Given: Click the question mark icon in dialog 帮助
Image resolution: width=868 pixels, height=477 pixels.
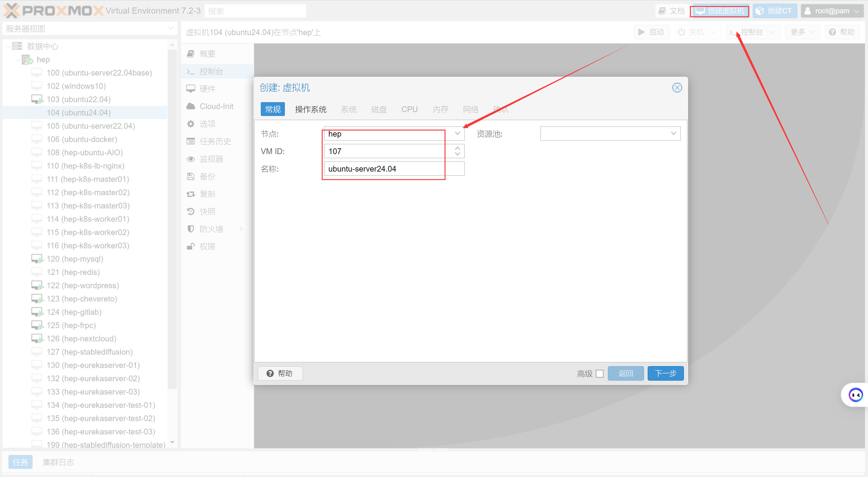Looking at the screenshot, I should (x=270, y=373).
